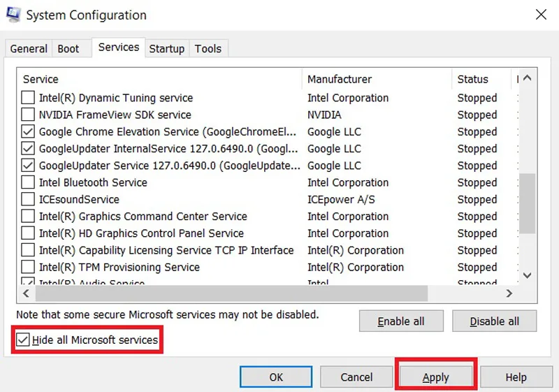This screenshot has height=392, width=559.
Task: Enable Intel(R) Graphics Command Center Service
Action: pos(28,216)
